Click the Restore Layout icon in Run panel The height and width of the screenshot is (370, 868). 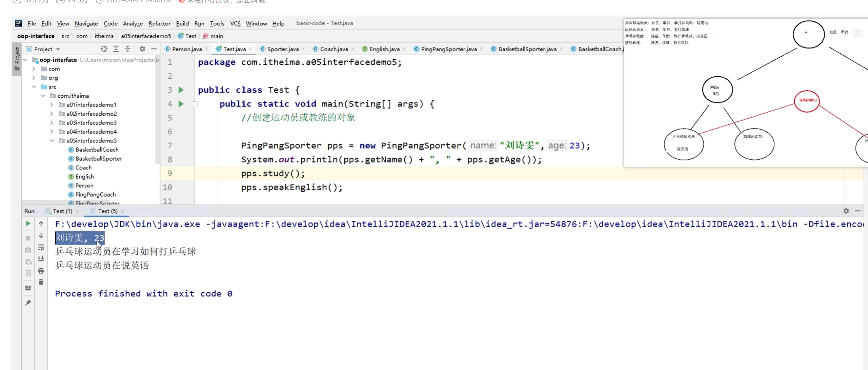(x=28, y=288)
